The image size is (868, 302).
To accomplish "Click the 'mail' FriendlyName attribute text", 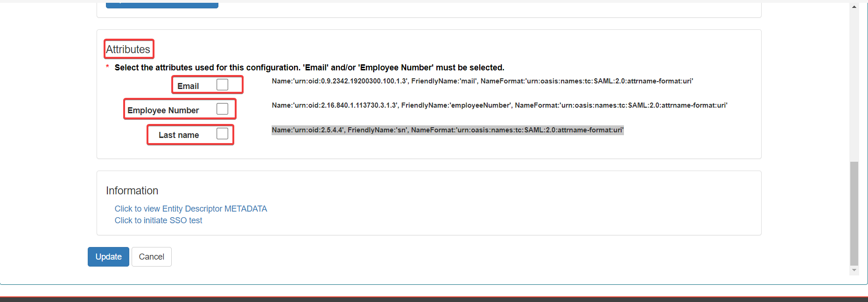I will pyautogui.click(x=482, y=81).
